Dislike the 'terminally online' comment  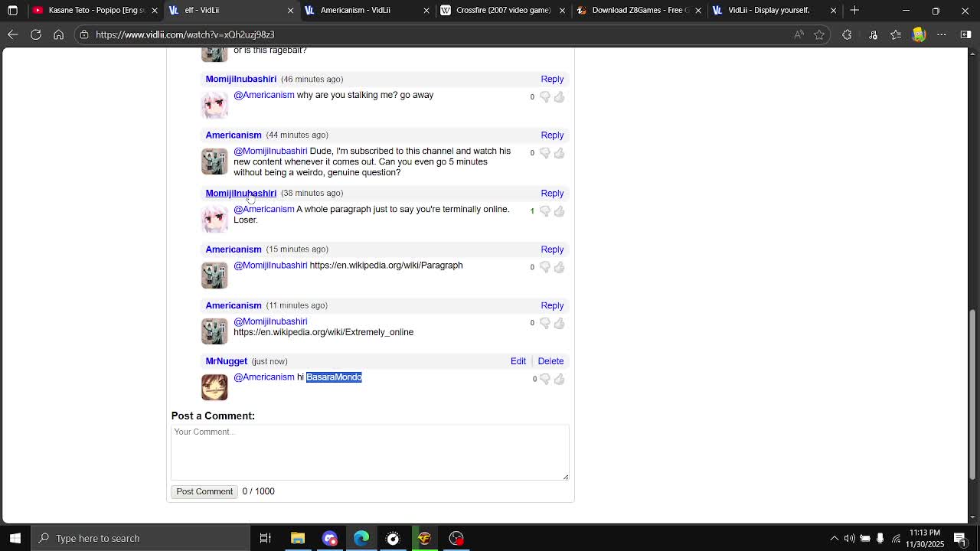pyautogui.click(x=544, y=211)
